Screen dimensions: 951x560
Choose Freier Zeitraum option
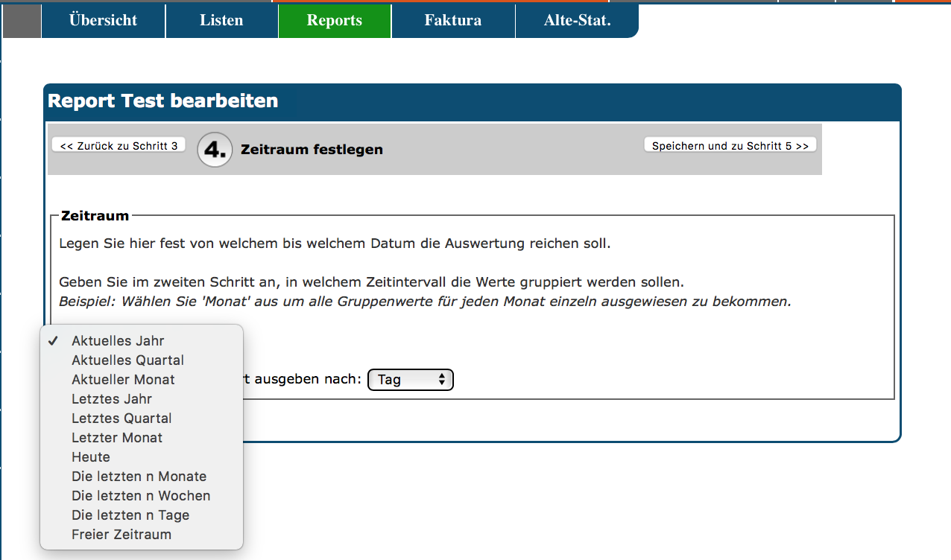(121, 535)
